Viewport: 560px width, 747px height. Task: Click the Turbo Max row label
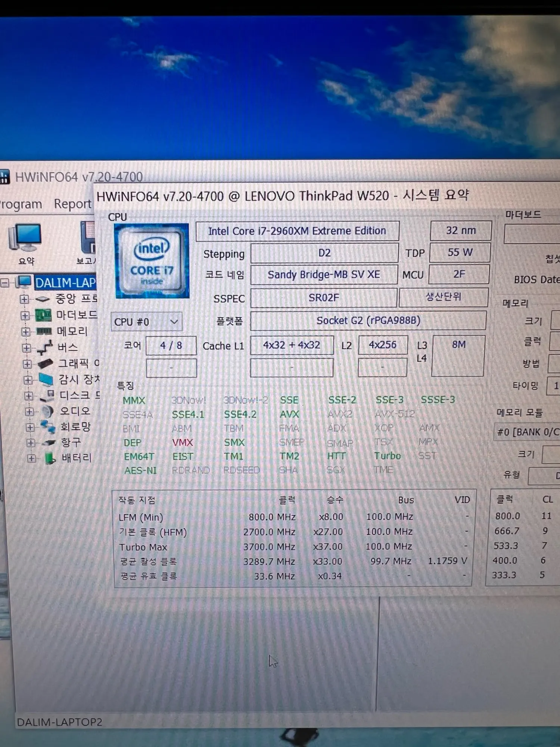pos(143,548)
